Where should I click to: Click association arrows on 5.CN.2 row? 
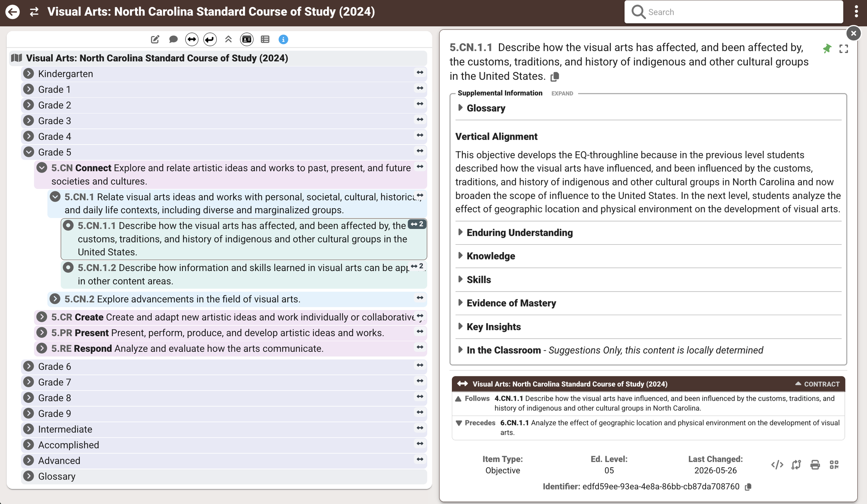tap(420, 298)
